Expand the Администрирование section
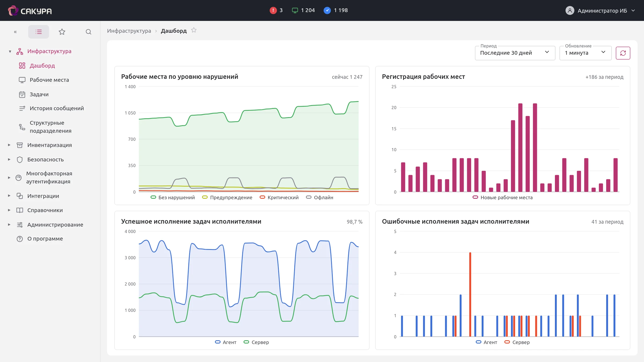 [9, 225]
